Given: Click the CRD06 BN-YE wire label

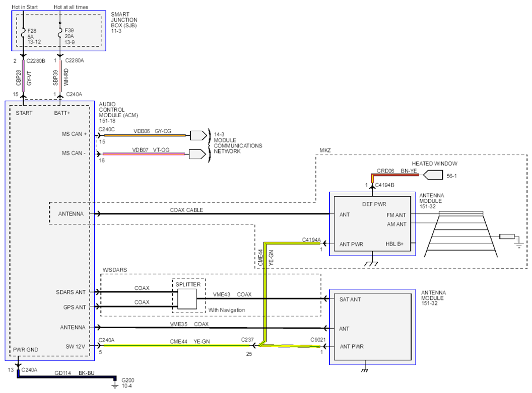Looking at the screenshot, I should coord(396,171).
